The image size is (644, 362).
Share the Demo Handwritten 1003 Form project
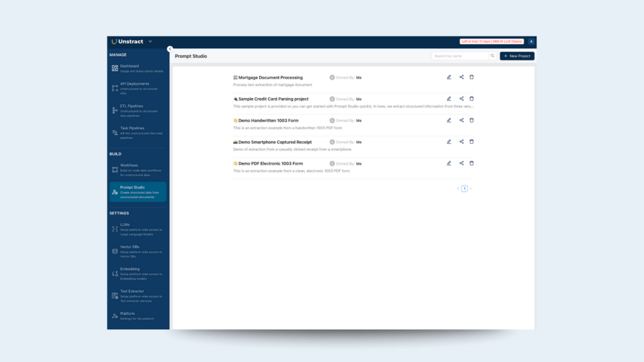click(460, 120)
